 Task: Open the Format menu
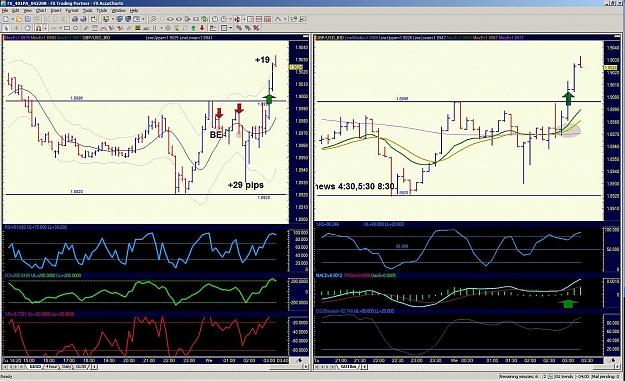tap(72, 10)
